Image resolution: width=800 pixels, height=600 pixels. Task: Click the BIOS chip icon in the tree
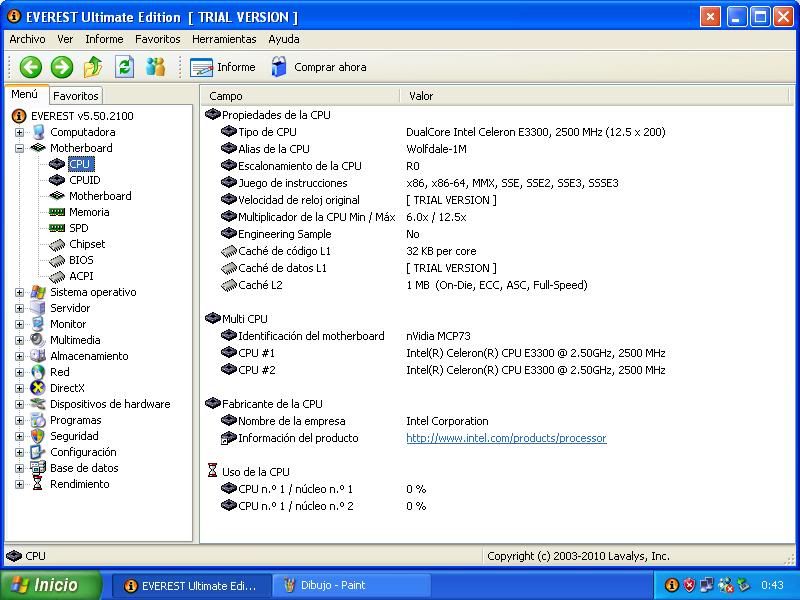[x=57, y=260]
